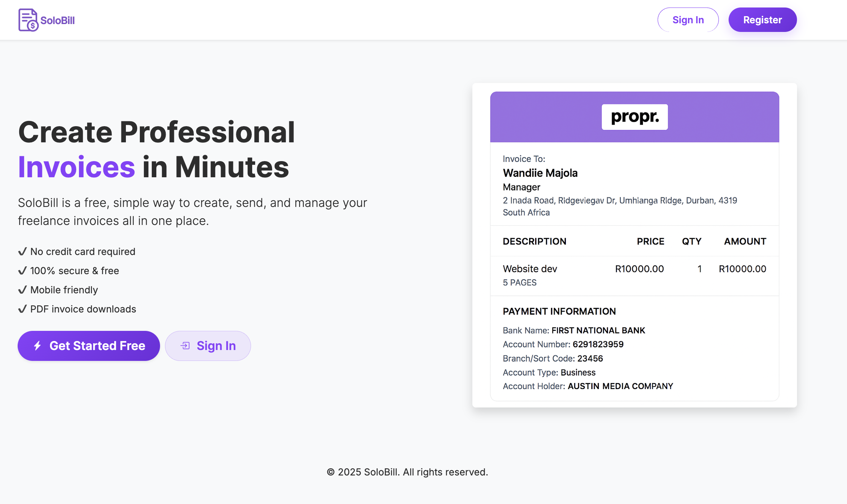
Task: Open Sign In from the top navigation
Action: (688, 20)
